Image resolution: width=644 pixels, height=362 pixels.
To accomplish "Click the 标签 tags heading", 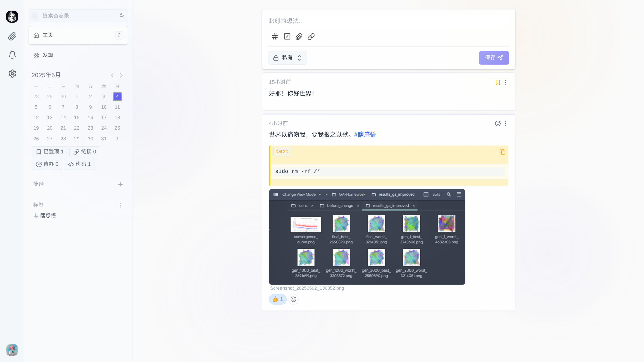I will click(38, 205).
